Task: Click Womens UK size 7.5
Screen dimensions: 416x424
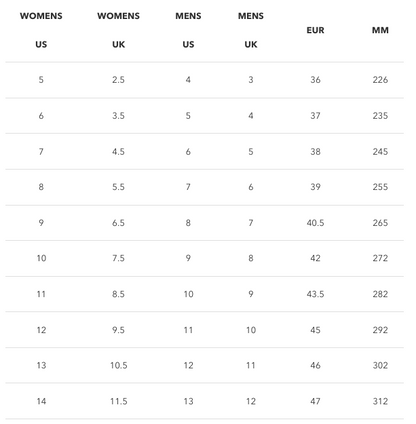Action: point(118,258)
